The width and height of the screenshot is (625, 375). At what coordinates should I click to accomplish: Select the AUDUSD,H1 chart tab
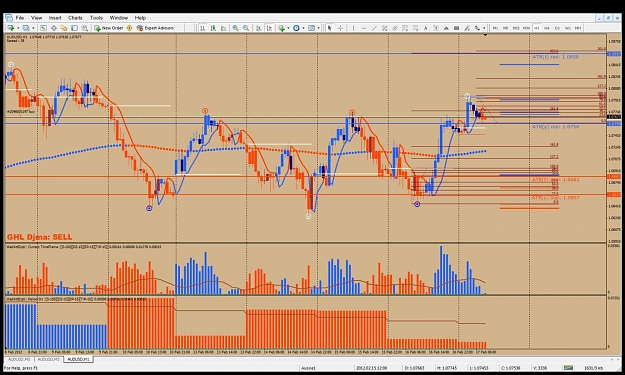pyautogui.click(x=78, y=359)
